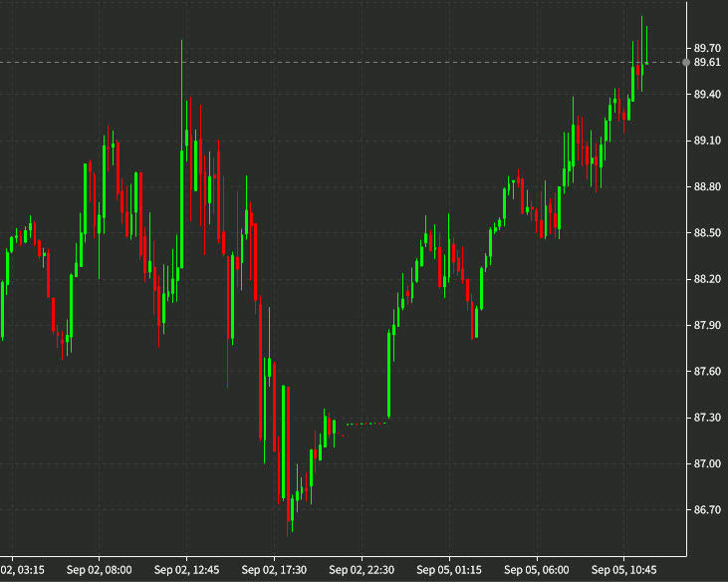The height and width of the screenshot is (582, 728).
Task: Select the Sep 02, 22:30 time label
Action: coord(361,570)
